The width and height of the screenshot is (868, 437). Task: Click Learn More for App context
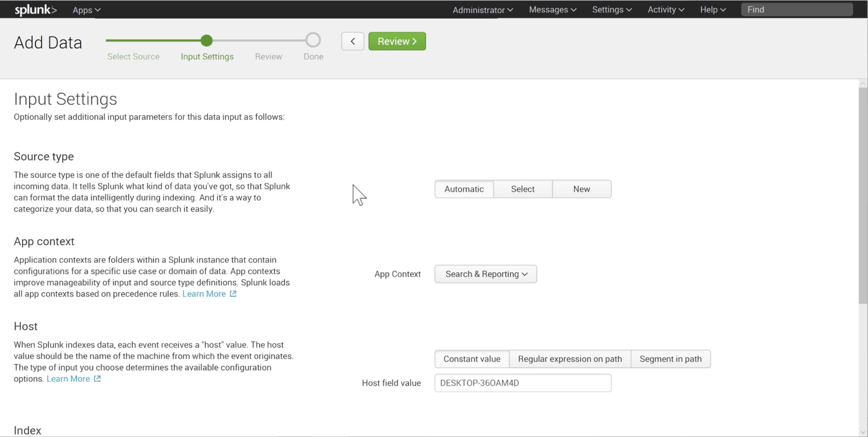tap(208, 294)
